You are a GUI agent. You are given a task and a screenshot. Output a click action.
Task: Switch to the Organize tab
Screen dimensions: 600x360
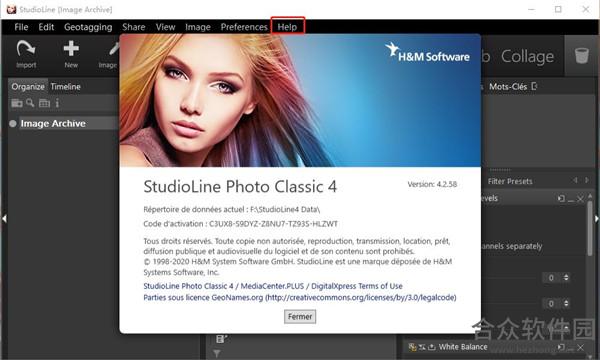pos(28,87)
